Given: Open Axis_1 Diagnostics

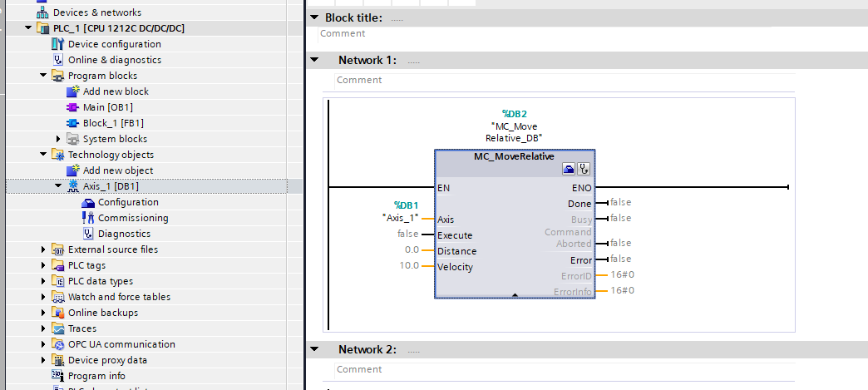Looking at the screenshot, I should coord(125,234).
